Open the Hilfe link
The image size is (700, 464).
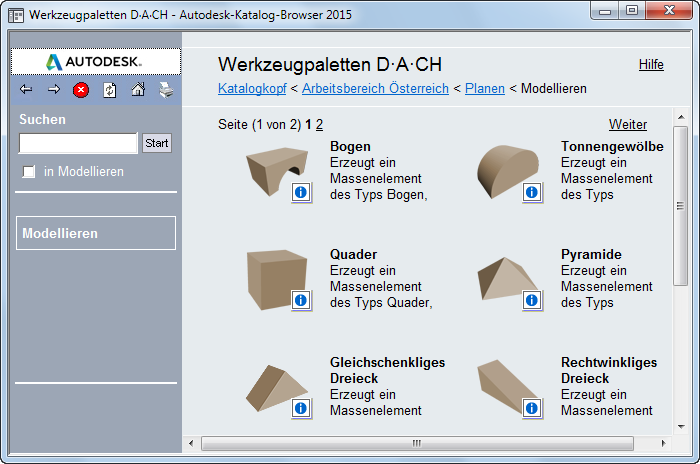pyautogui.click(x=651, y=64)
